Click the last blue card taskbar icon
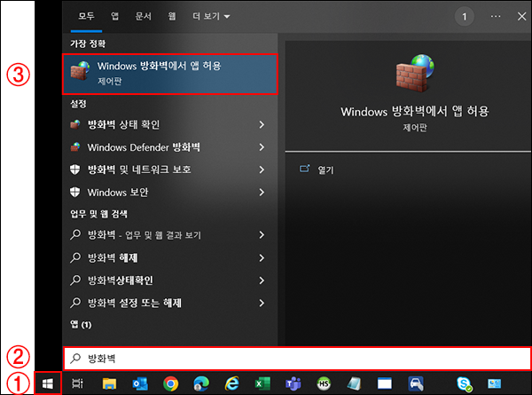 (x=495, y=383)
